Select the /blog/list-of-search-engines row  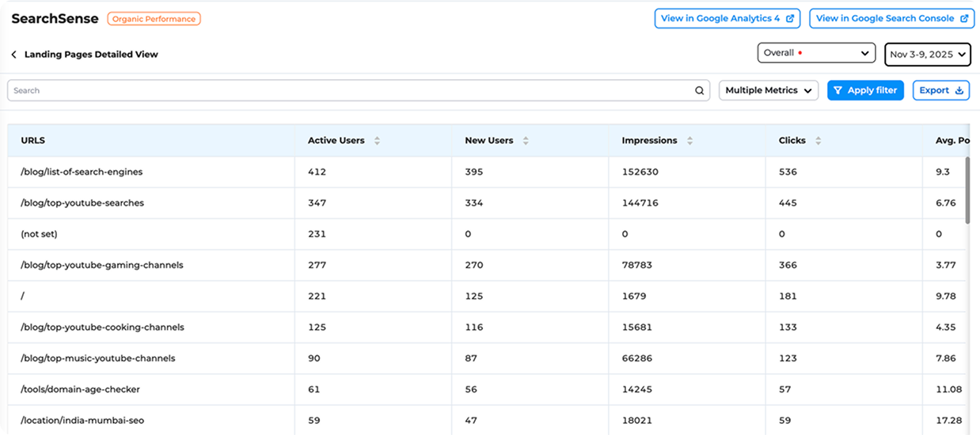tap(82, 172)
